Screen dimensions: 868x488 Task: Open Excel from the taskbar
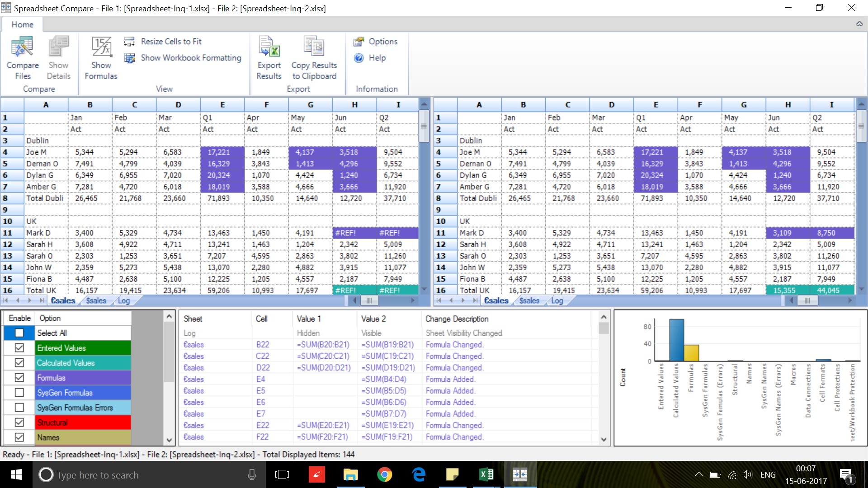486,475
